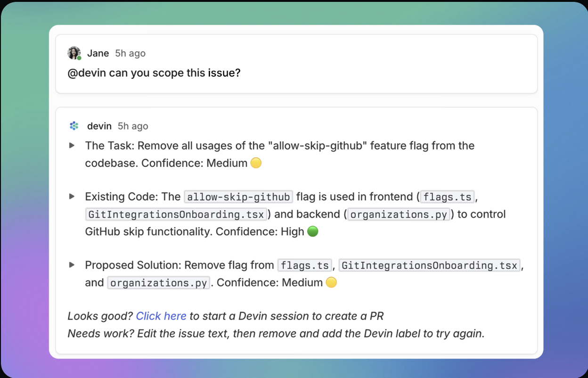Viewport: 588px width, 378px height.
Task: Click the green online status dot on Jane's avatar
Action: 79,58
